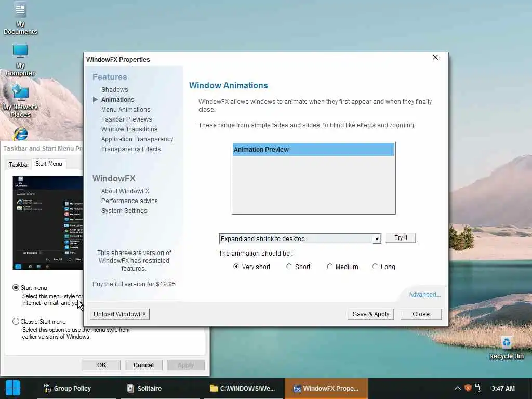Launch Internet Explorer desktop icon
The image size is (532, 399).
click(20, 134)
